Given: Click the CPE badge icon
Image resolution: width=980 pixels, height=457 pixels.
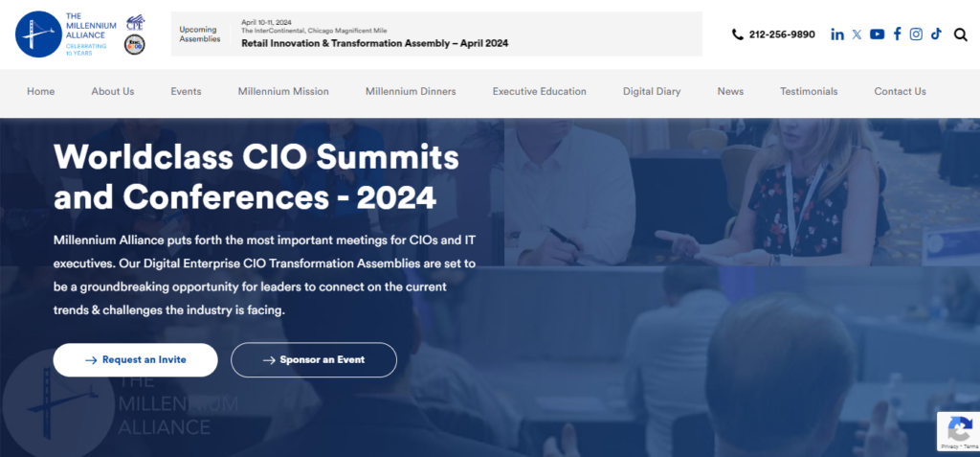Looking at the screenshot, I should coord(135,23).
